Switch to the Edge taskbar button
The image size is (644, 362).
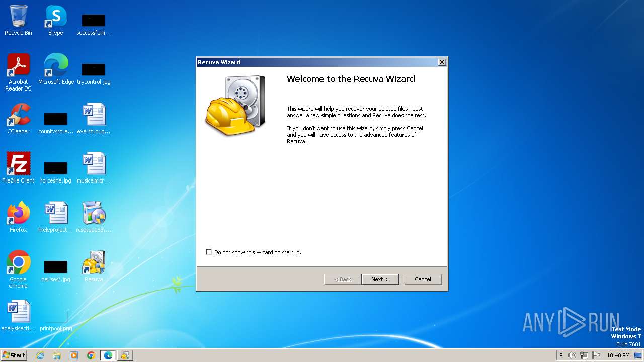(x=108, y=355)
